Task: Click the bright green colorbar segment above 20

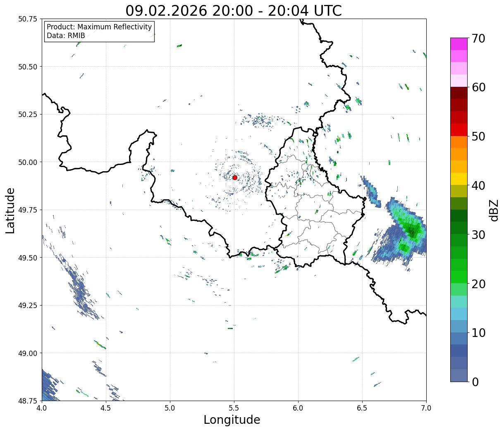Action: 459,277
